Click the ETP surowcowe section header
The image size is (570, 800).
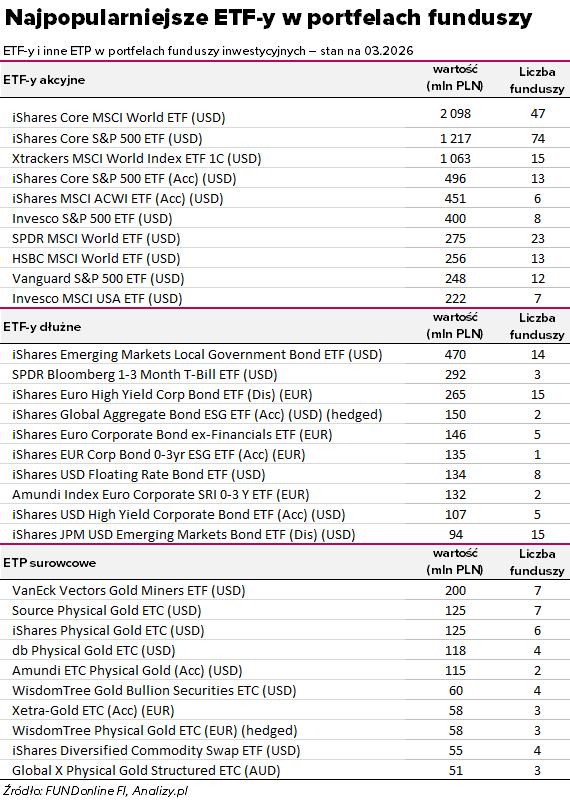pos(49,563)
